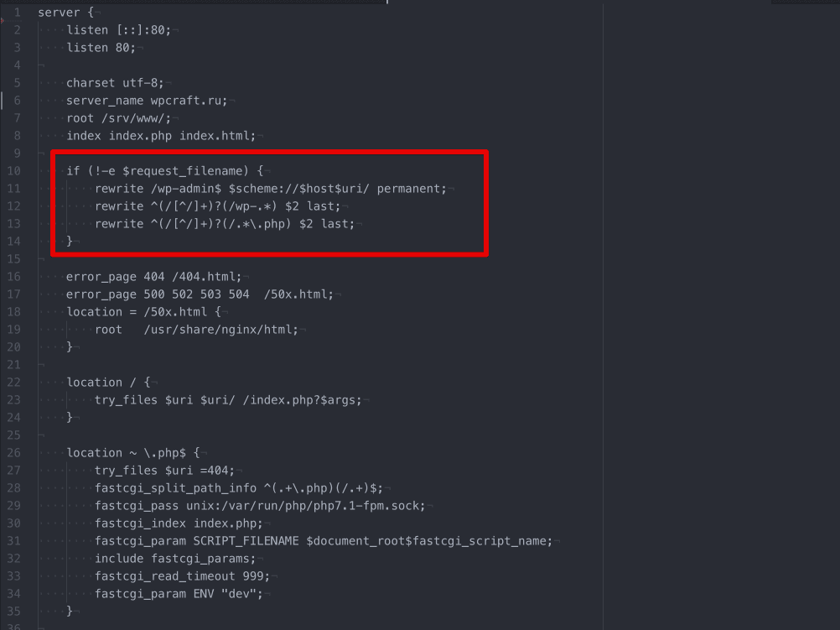Click the 'error_page 404 /404.html;' line
Image resolution: width=840 pixels, height=630 pixels.
coord(153,277)
